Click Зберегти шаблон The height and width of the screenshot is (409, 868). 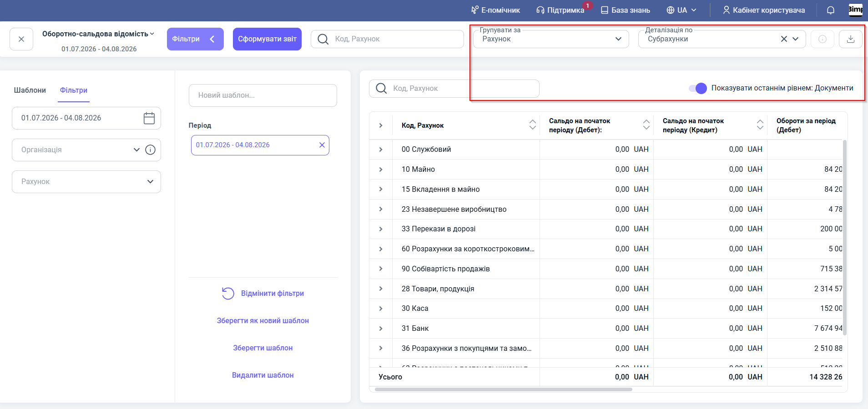tap(263, 348)
